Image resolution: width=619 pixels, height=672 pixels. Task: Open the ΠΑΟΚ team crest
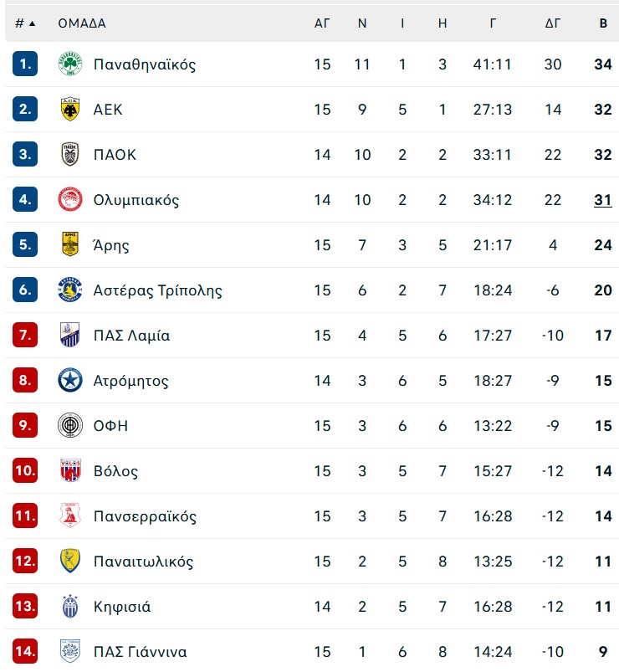(x=69, y=154)
